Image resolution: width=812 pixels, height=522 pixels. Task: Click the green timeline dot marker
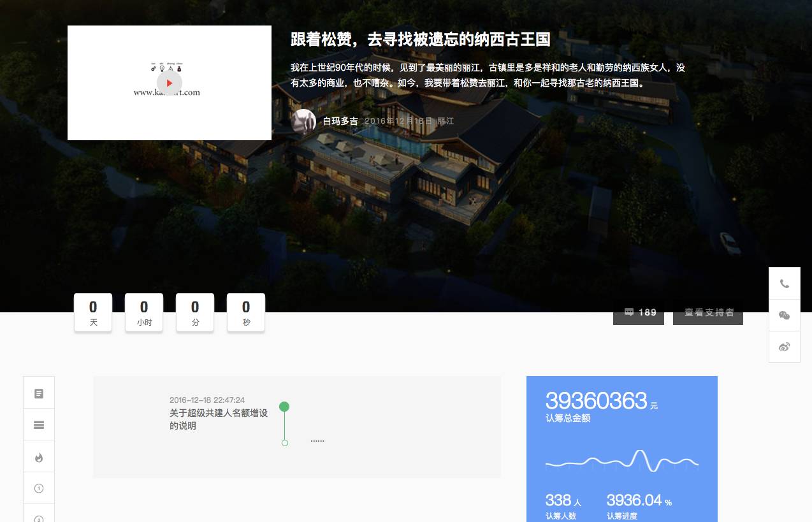click(x=284, y=405)
